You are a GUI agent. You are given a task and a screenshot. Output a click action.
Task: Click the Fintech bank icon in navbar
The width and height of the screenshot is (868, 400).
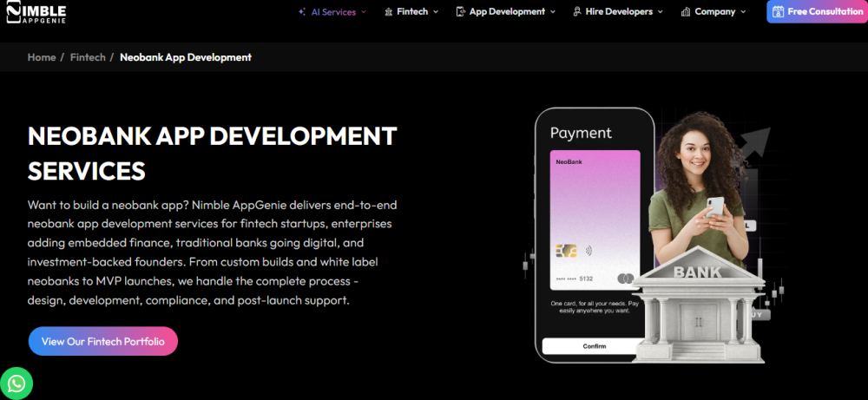(x=388, y=11)
